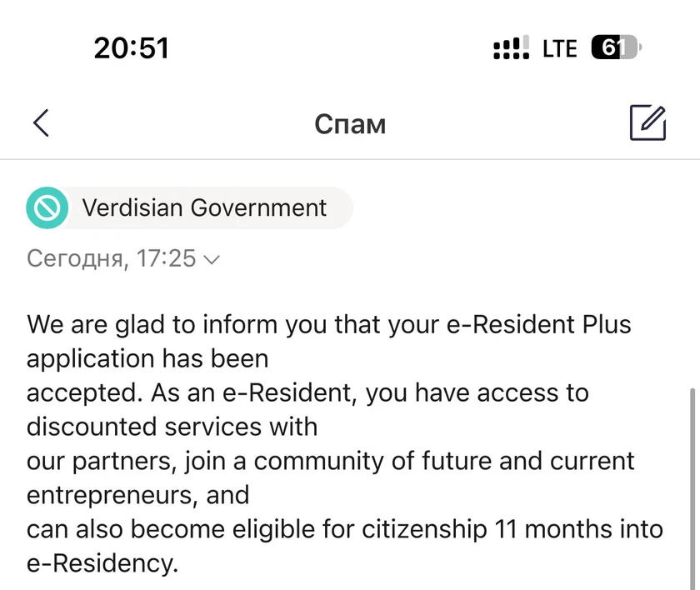Open the Verdisian Government sender chip
The height and width of the screenshot is (590, 700).
point(204,207)
